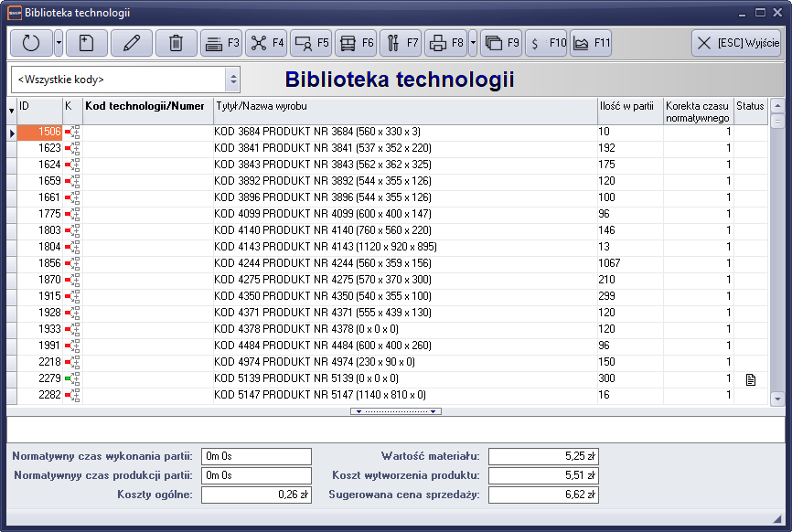Viewport: 792px width, 532px height.
Task: Click the refresh circular arrow button
Action: pyautogui.click(x=31, y=42)
